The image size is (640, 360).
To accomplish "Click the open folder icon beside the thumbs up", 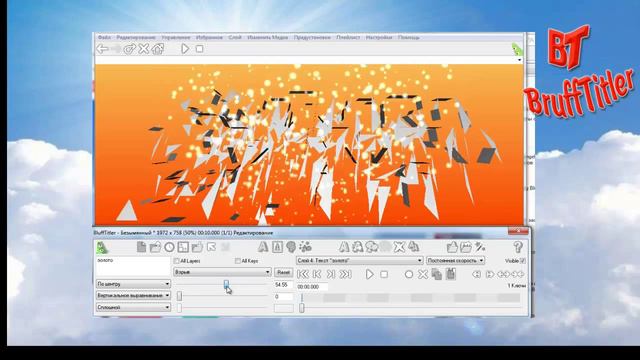I will [466, 247].
